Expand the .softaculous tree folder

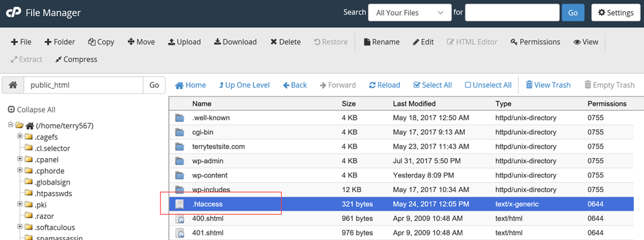(19, 227)
